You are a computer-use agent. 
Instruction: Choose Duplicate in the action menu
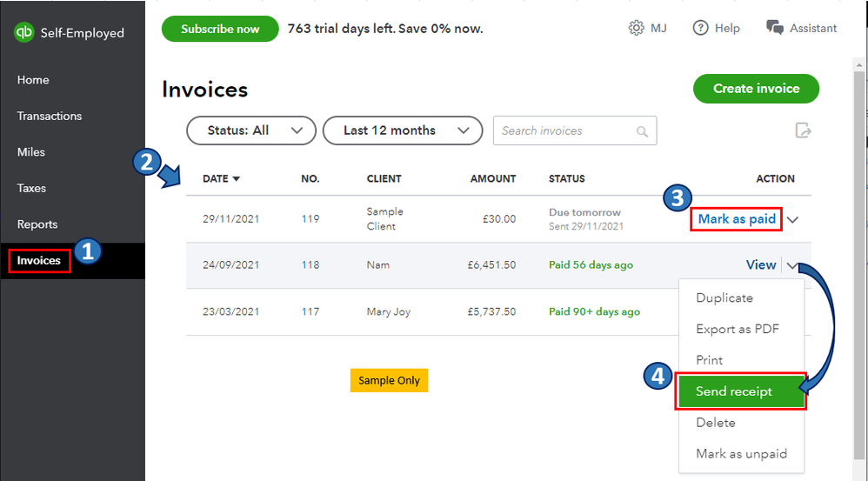[724, 297]
